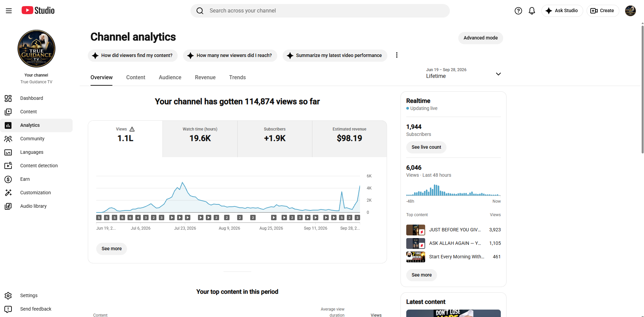Click the Customization wand icon
The height and width of the screenshot is (317, 644).
[8, 193]
